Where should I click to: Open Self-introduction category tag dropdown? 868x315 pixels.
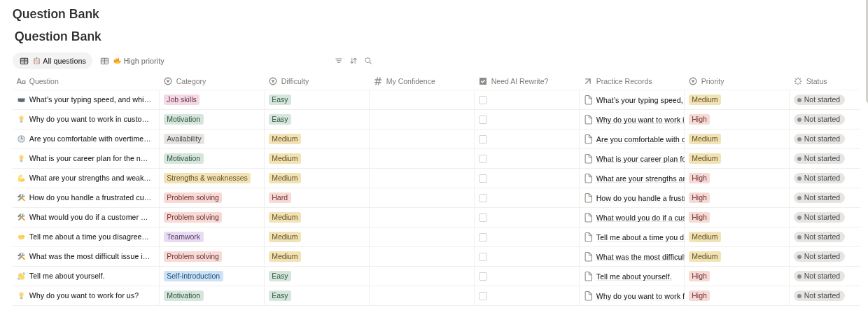coord(193,276)
